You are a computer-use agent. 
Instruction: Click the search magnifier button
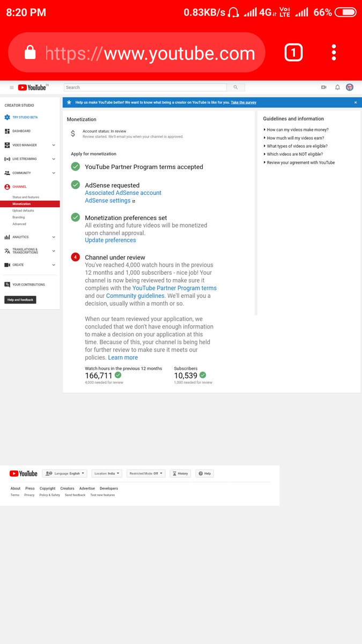235,87
